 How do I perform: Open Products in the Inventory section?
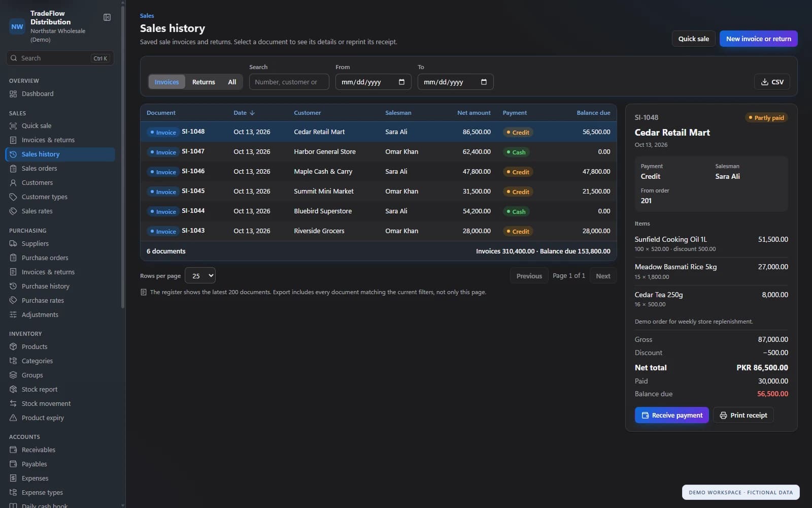tap(60, 347)
